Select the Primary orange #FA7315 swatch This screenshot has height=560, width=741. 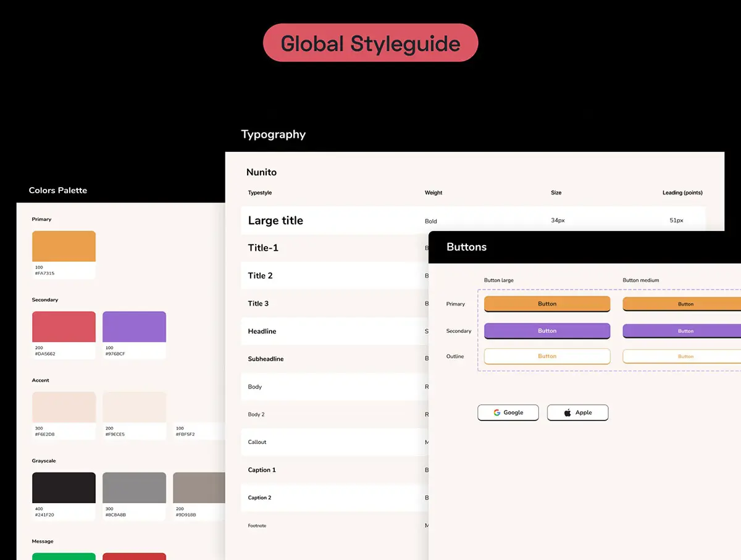(x=64, y=246)
